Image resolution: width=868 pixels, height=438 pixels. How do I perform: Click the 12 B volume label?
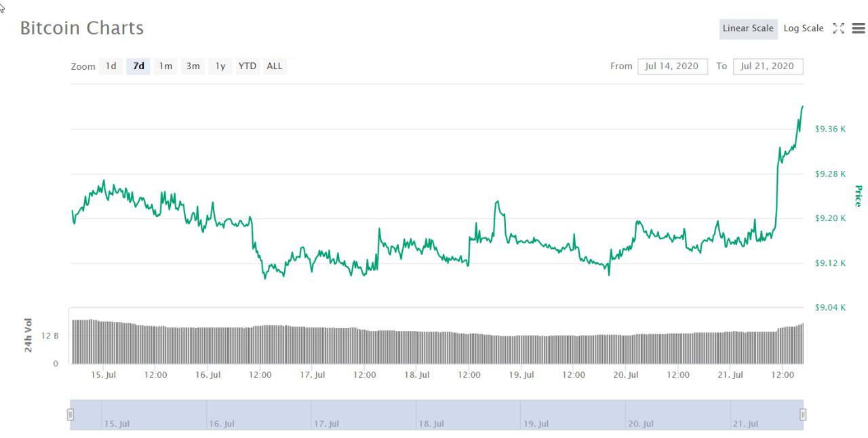[52, 336]
